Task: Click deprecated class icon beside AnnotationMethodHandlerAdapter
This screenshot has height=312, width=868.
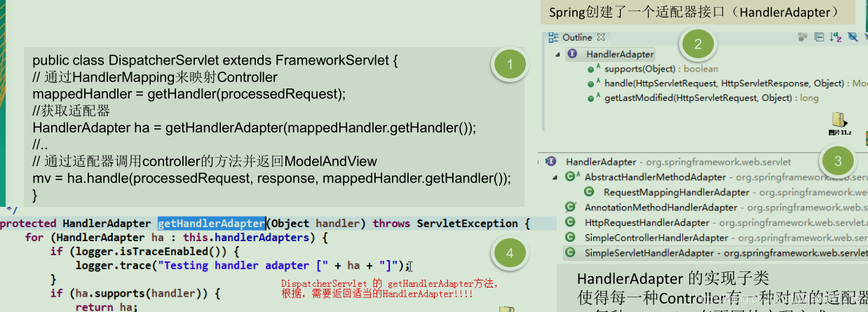Action: pyautogui.click(x=570, y=208)
